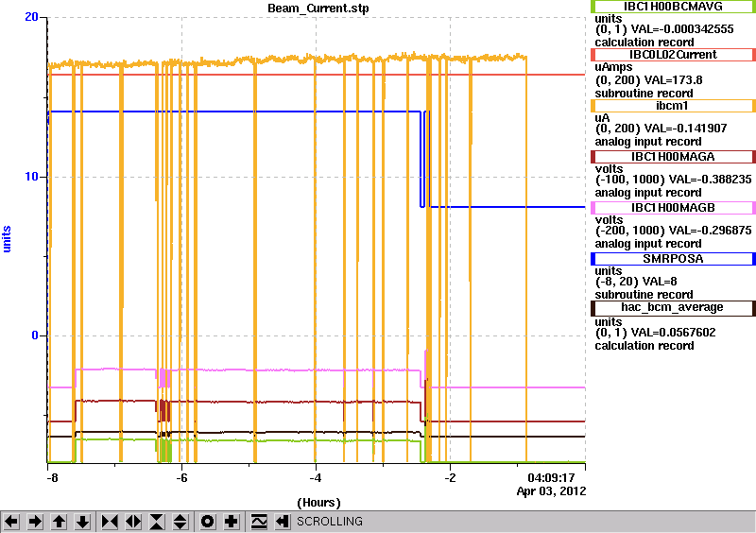This screenshot has width=756, height=533.
Task: Click the waveform display-mode icon
Action: tap(259, 522)
